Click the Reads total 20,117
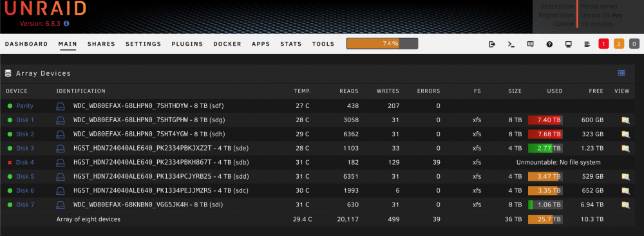Image resolution: width=644 pixels, height=236 pixels. tap(347, 219)
